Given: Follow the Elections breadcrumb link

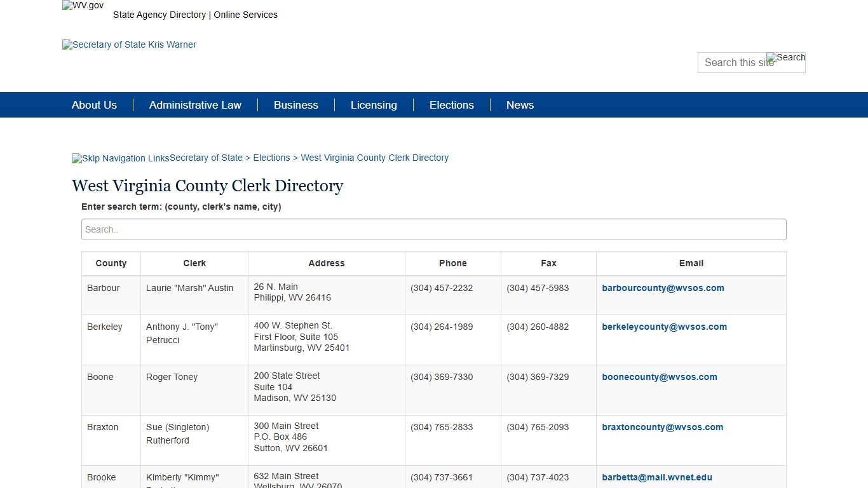Looking at the screenshot, I should [x=271, y=158].
